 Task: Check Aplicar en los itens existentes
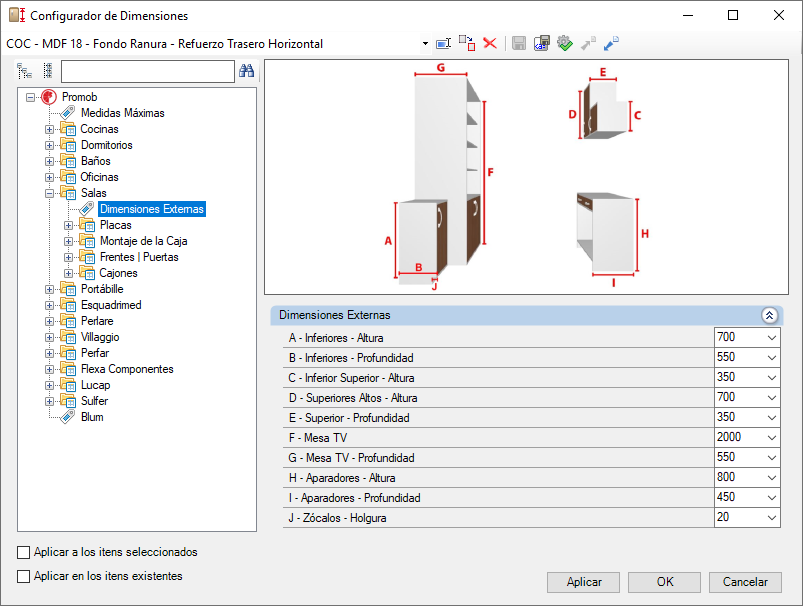24,576
